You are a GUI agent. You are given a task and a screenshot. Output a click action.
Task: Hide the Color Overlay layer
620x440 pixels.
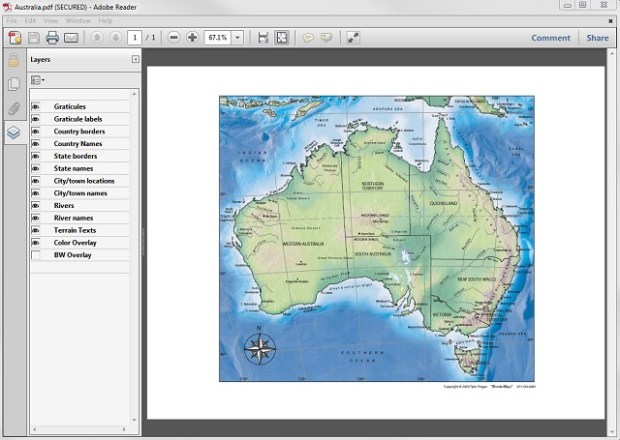pos(36,243)
